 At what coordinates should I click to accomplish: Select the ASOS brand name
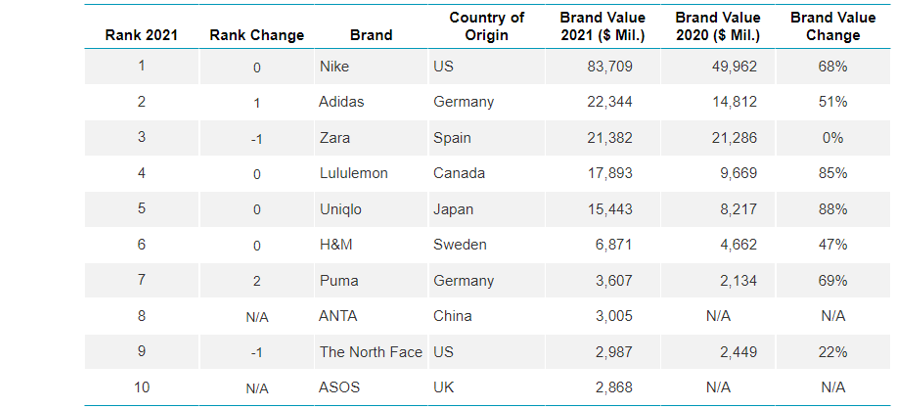[339, 388]
